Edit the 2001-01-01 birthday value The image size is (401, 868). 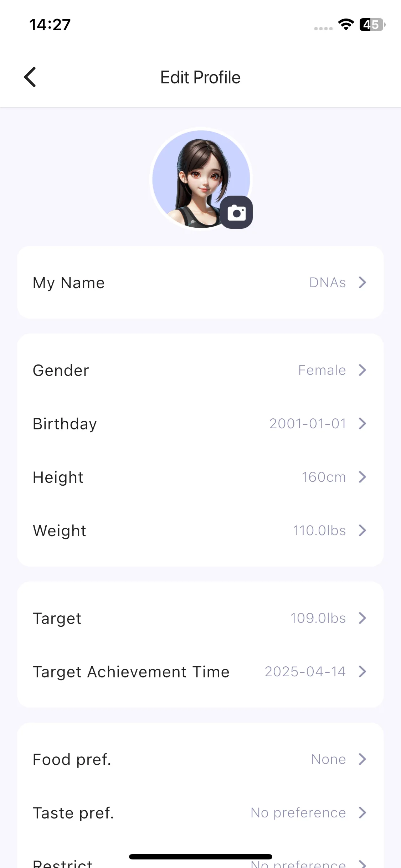(x=308, y=423)
